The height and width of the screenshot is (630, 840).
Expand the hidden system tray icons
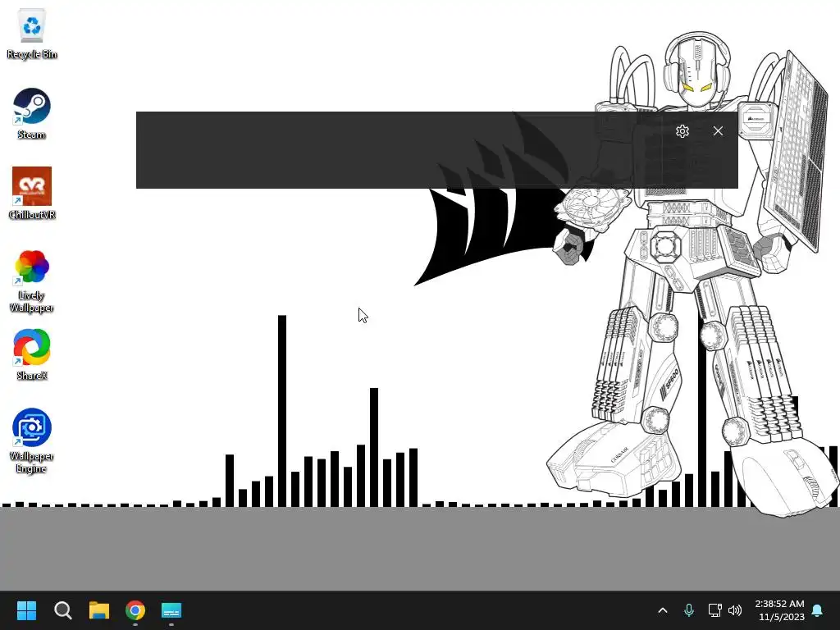pos(663,610)
